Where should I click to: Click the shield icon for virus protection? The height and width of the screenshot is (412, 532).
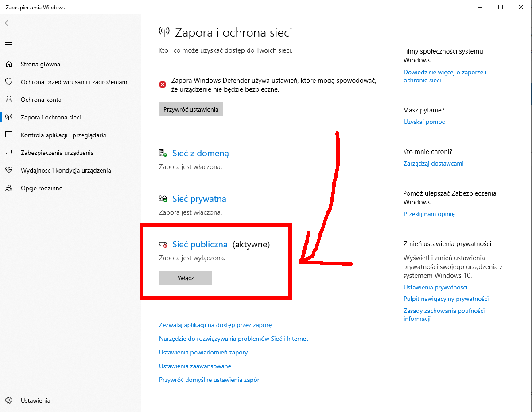(8, 82)
